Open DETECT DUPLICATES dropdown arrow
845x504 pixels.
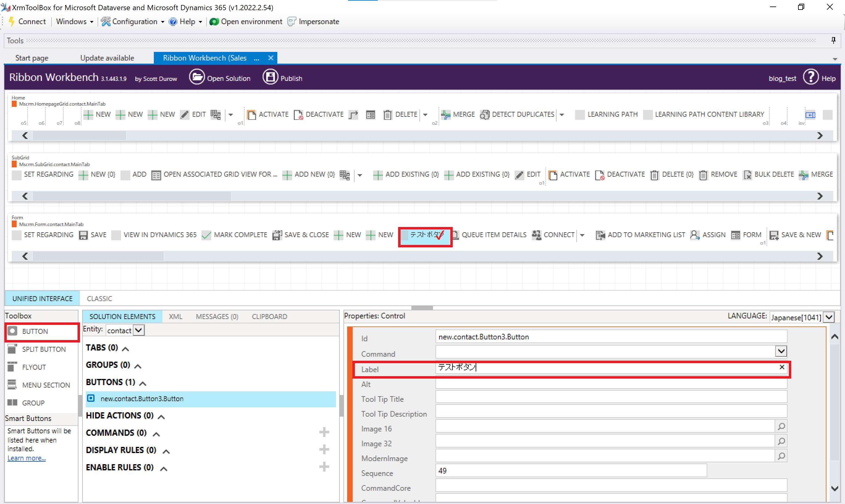(x=562, y=115)
